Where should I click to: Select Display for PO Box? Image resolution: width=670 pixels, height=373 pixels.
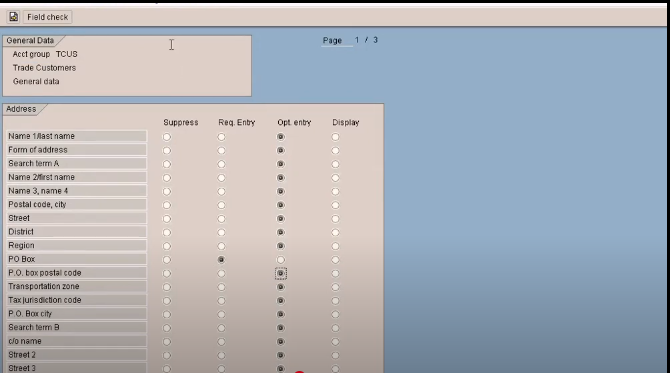point(335,260)
